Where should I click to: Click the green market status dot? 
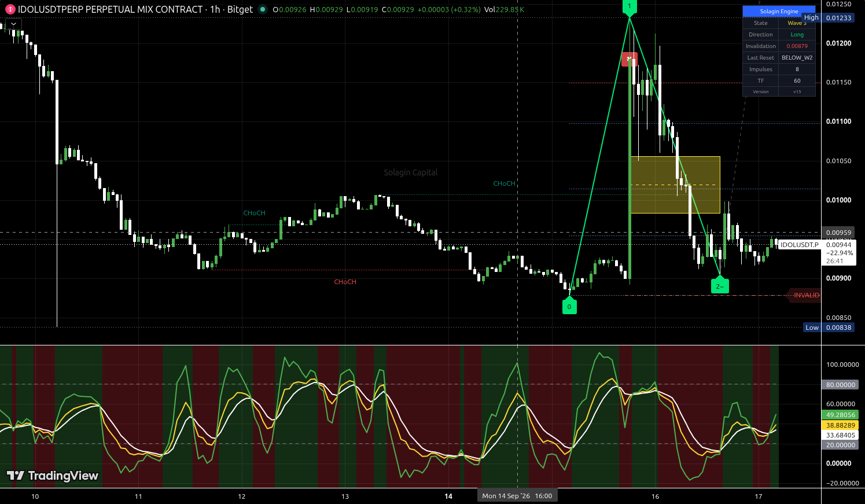[263, 9]
